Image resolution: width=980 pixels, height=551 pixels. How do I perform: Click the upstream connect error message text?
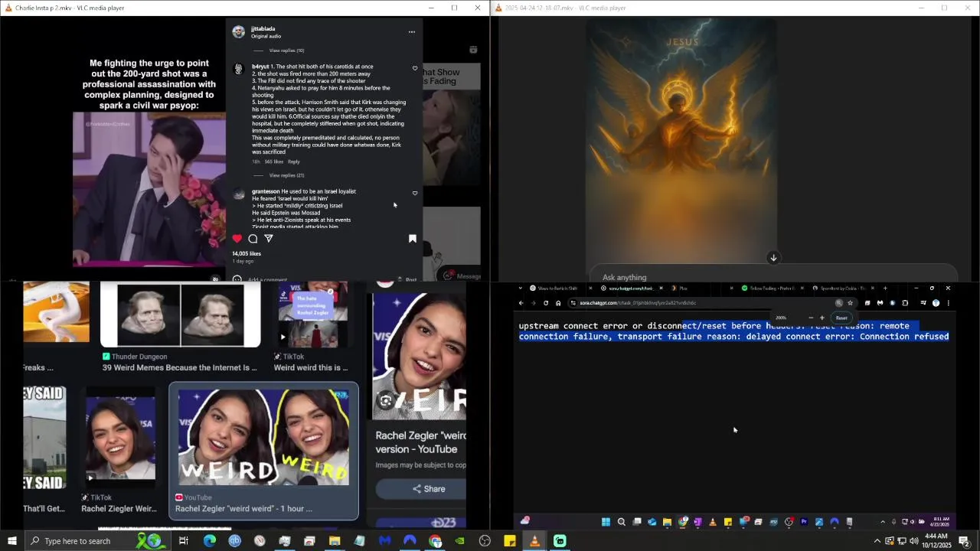tap(733, 331)
